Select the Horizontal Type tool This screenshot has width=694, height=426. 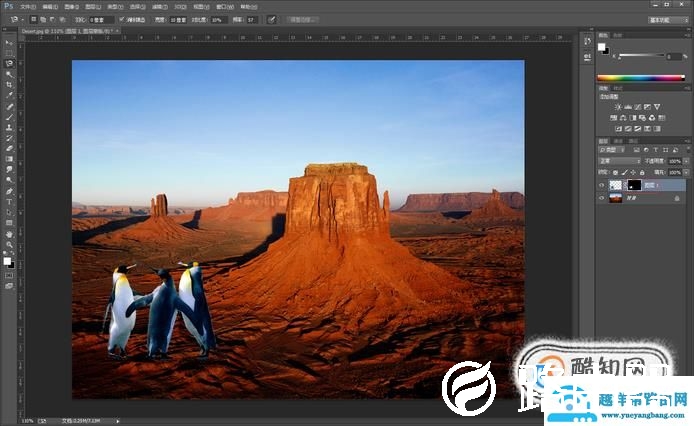point(9,202)
